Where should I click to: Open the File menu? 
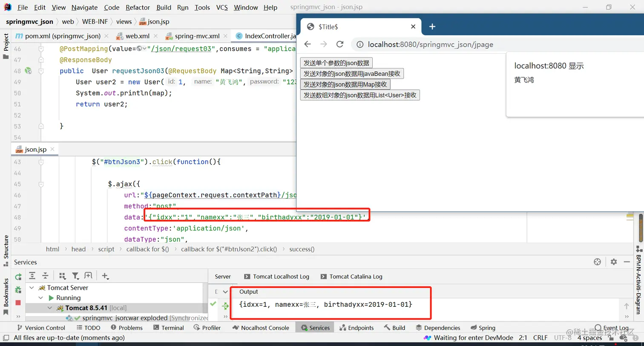click(23, 7)
